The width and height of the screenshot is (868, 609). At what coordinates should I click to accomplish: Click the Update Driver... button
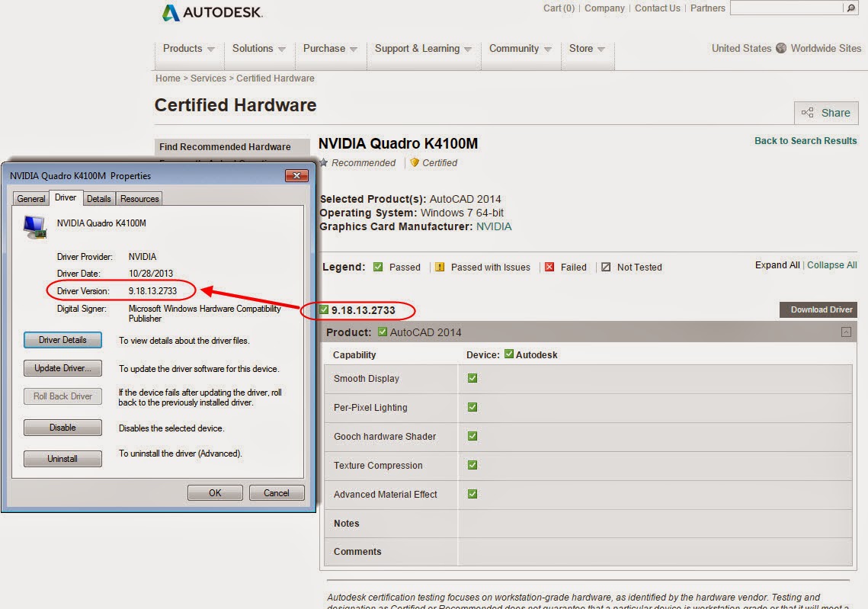(x=62, y=368)
